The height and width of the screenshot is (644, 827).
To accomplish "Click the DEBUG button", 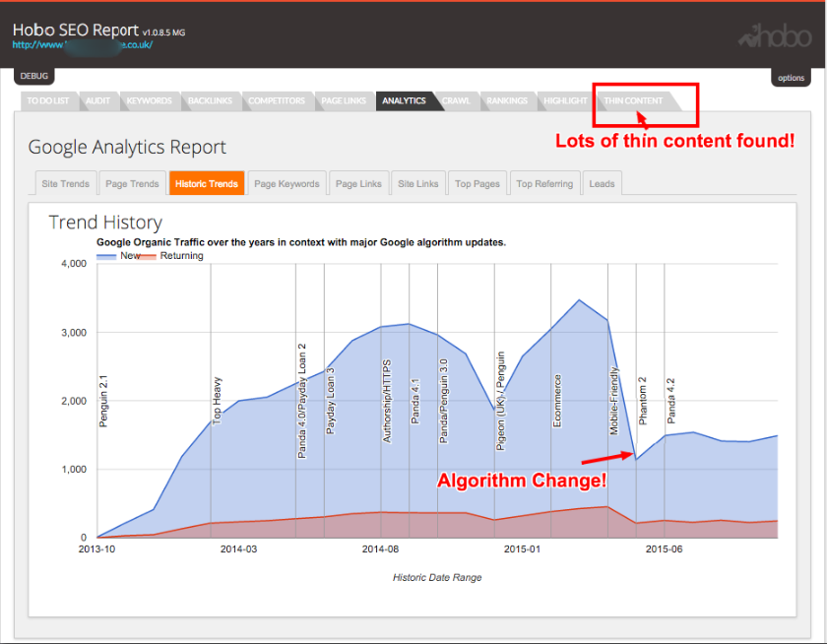I will 34,76.
